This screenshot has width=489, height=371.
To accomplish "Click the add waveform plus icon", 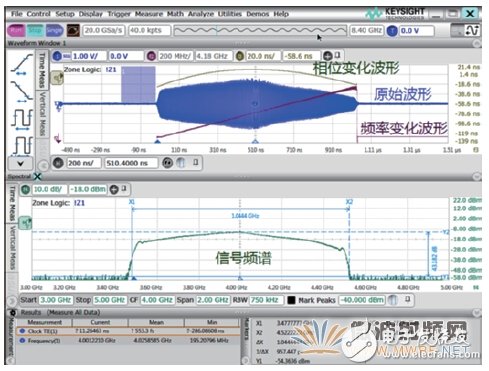I will tap(327, 56).
